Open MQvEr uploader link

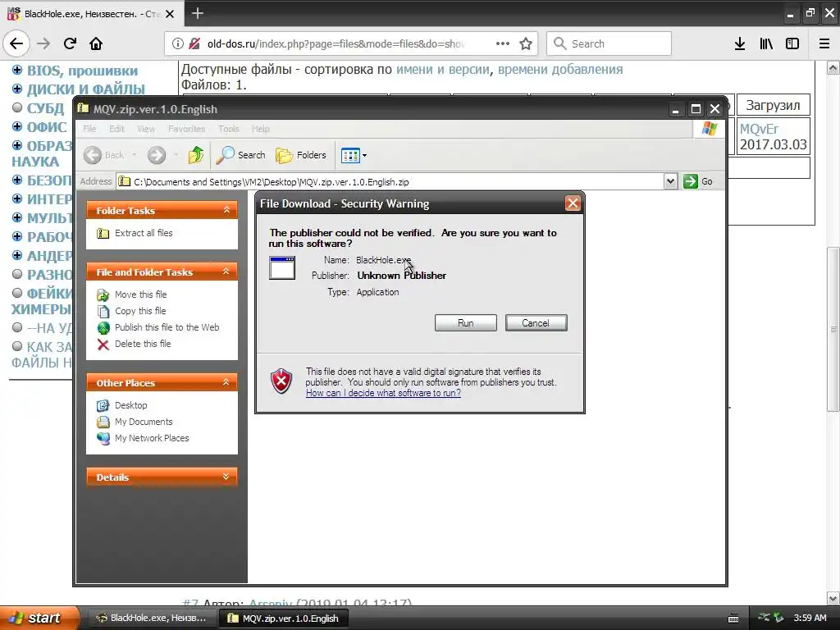(759, 129)
